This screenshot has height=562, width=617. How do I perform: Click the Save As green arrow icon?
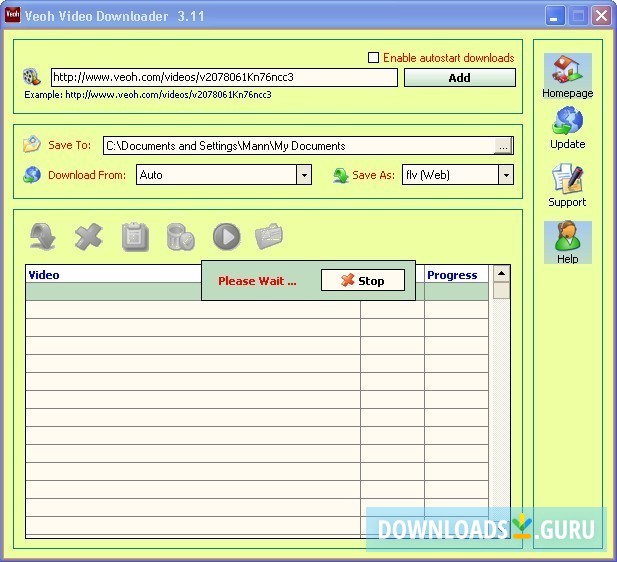[341, 175]
